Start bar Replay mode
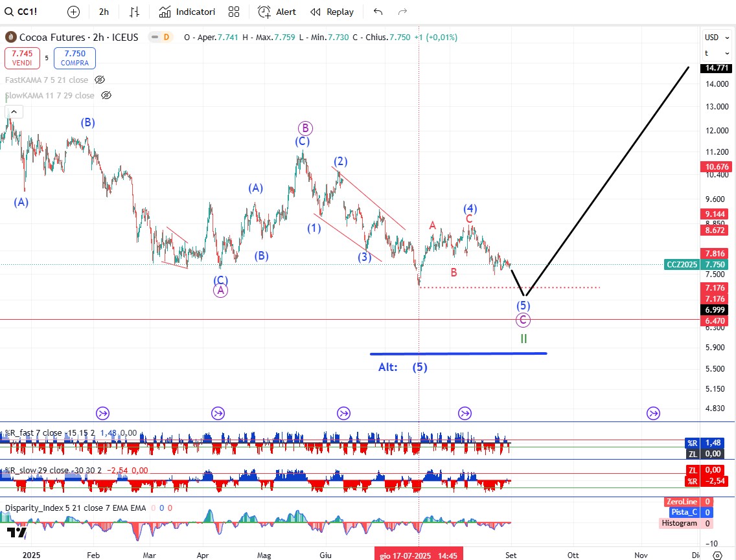736x560 pixels. pos(332,12)
